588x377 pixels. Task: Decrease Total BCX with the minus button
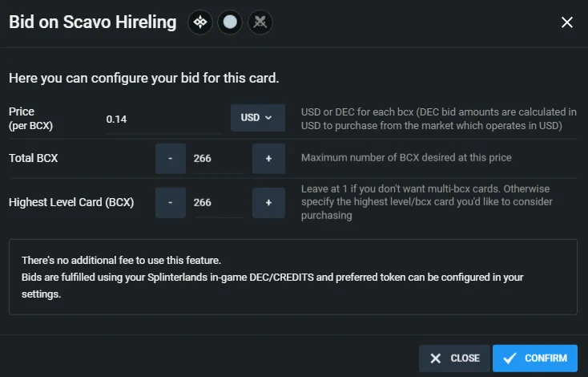[x=171, y=159]
